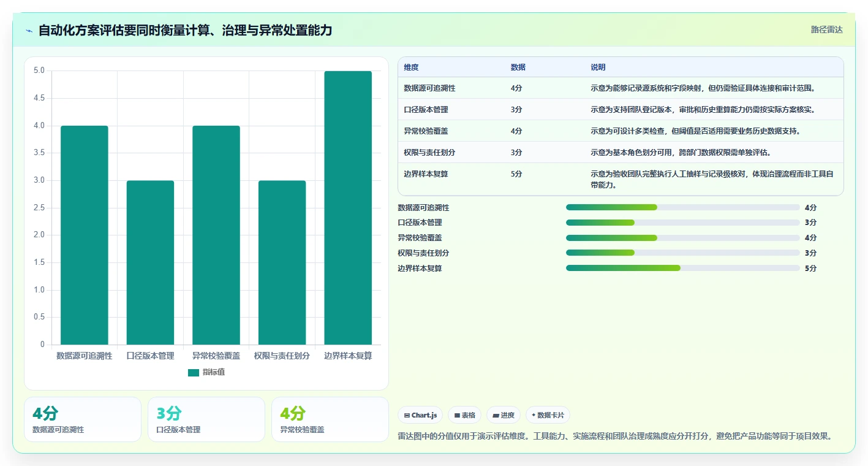The height and width of the screenshot is (466, 868).
Task: Click the 异常校验覆盖 progress bar
Action: (683, 238)
